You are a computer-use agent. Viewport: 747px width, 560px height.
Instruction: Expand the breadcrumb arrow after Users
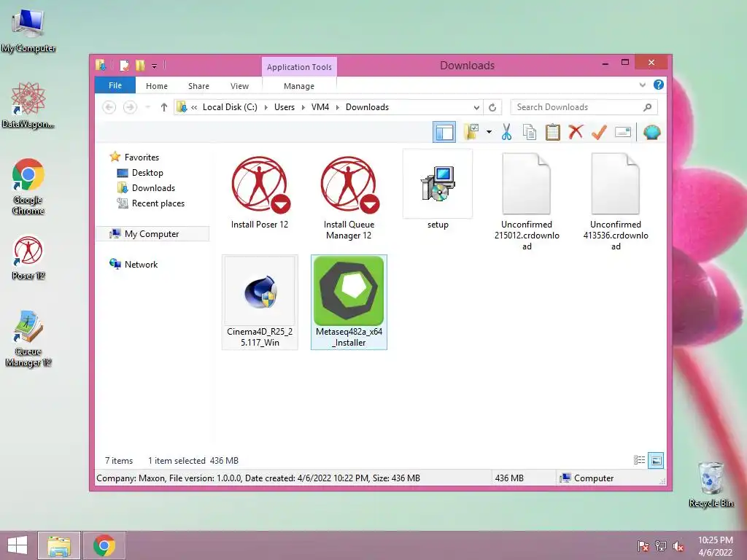[303, 107]
